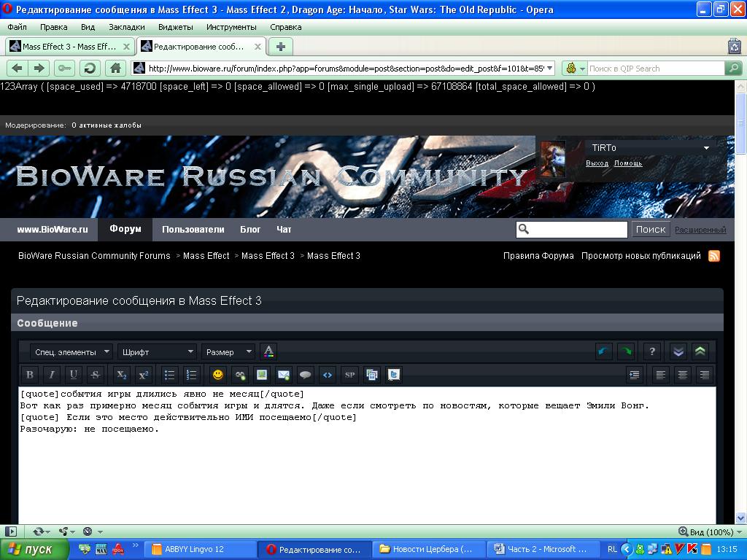This screenshot has width=747, height=560.
Task: Align text to the right
Action: (704, 375)
